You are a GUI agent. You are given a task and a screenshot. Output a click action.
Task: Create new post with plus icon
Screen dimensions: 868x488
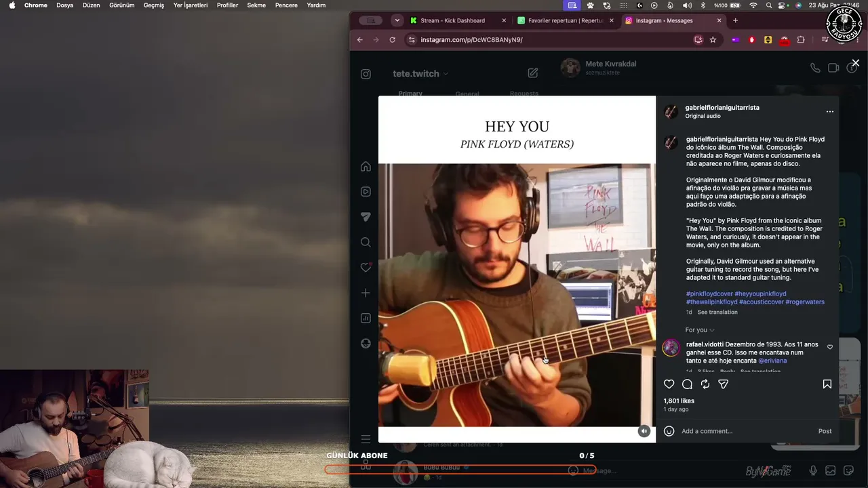[366, 293]
